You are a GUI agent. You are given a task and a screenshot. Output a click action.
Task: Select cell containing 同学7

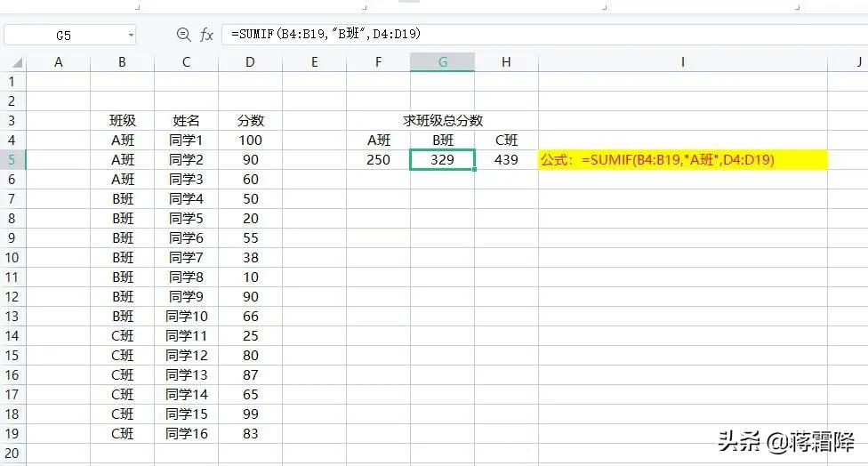click(186, 258)
